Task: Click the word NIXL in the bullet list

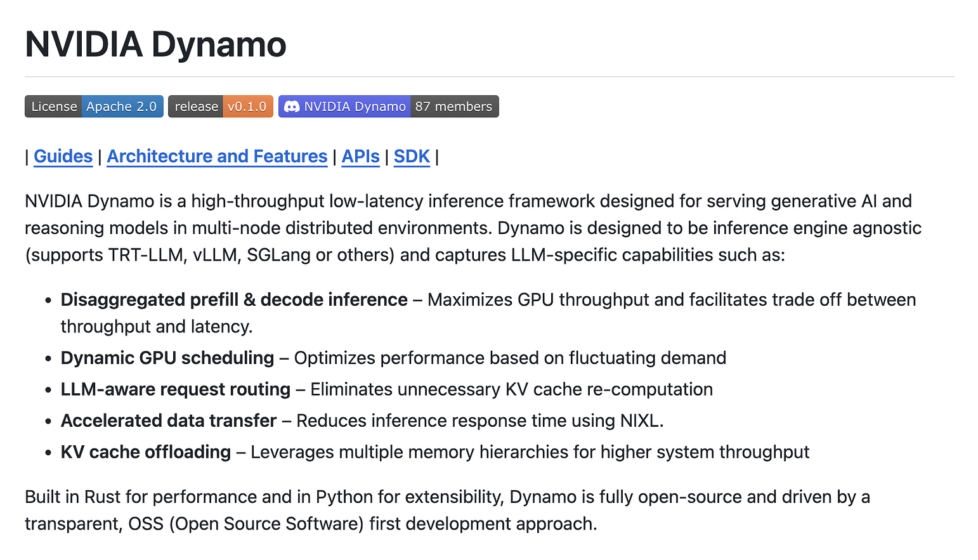Action: point(639,420)
